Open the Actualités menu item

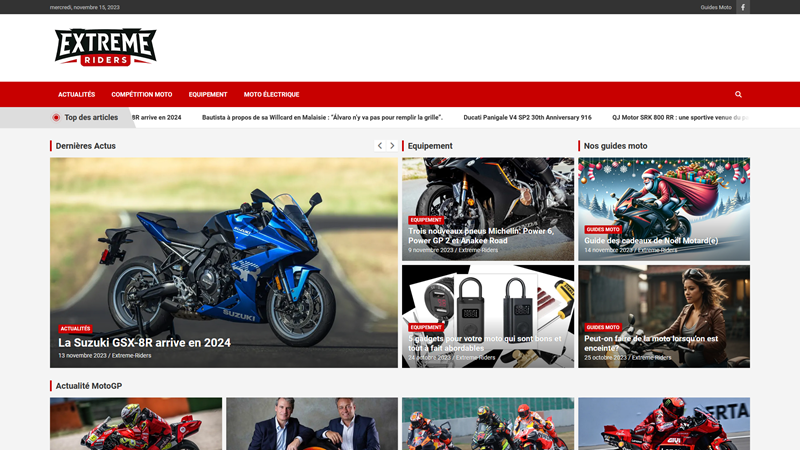(x=77, y=94)
